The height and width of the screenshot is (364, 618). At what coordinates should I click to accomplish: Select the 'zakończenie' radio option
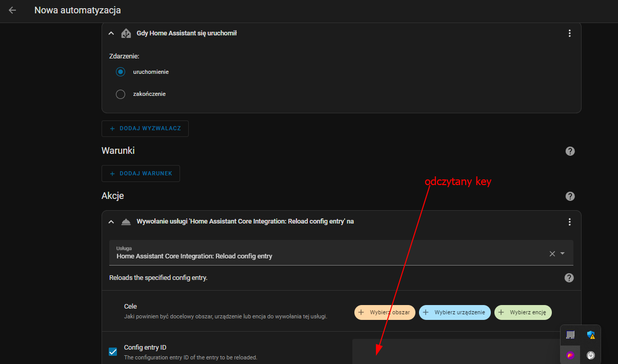click(121, 94)
